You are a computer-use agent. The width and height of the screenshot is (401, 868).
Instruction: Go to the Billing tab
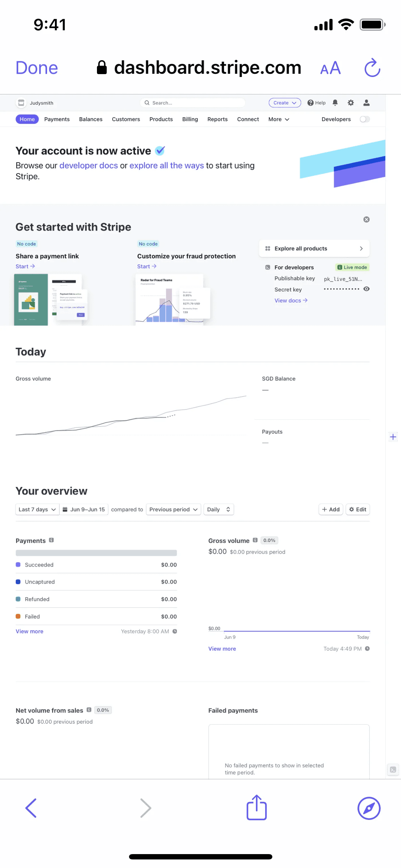pyautogui.click(x=190, y=119)
